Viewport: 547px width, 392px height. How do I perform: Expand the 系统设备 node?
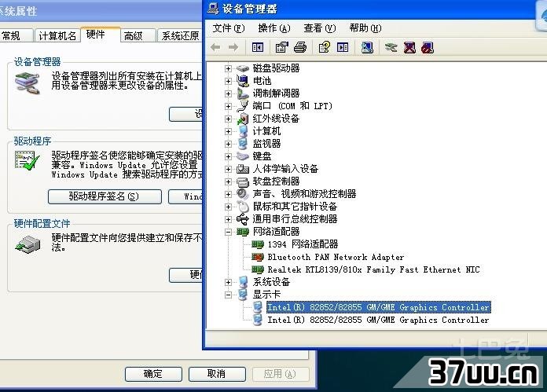pyautogui.click(x=228, y=282)
